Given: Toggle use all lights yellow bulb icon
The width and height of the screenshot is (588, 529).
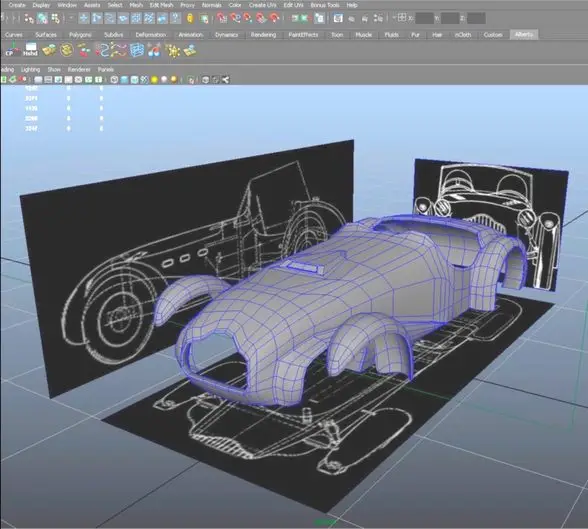Looking at the screenshot, I should [x=154, y=79].
